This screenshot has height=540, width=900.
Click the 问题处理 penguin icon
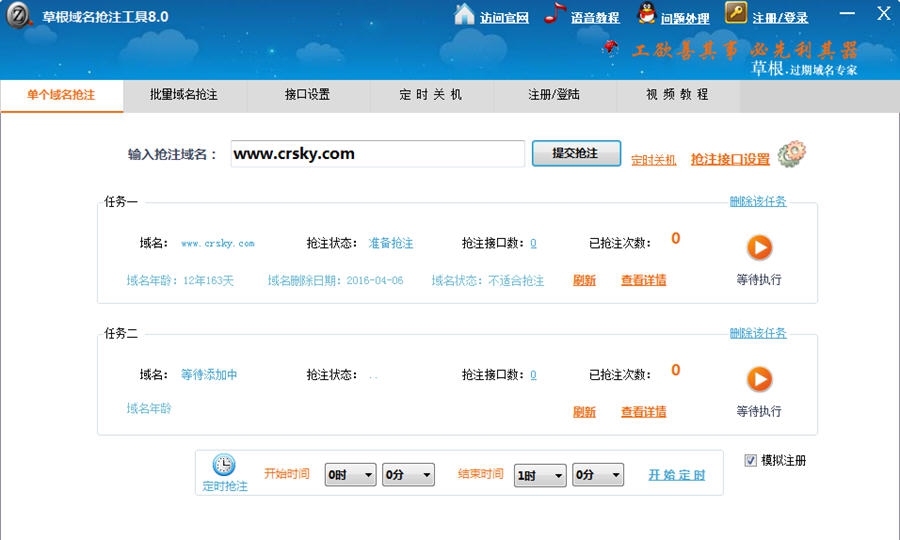pos(646,15)
